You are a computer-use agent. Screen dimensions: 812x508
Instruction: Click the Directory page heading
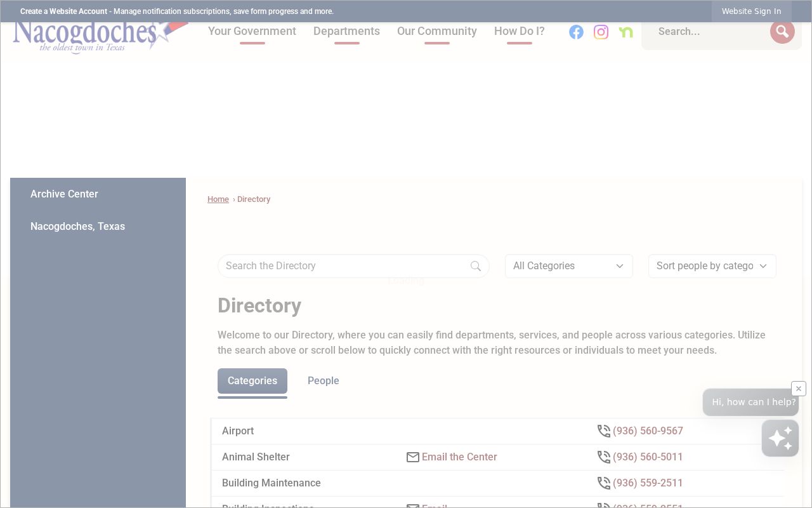pyautogui.click(x=259, y=305)
